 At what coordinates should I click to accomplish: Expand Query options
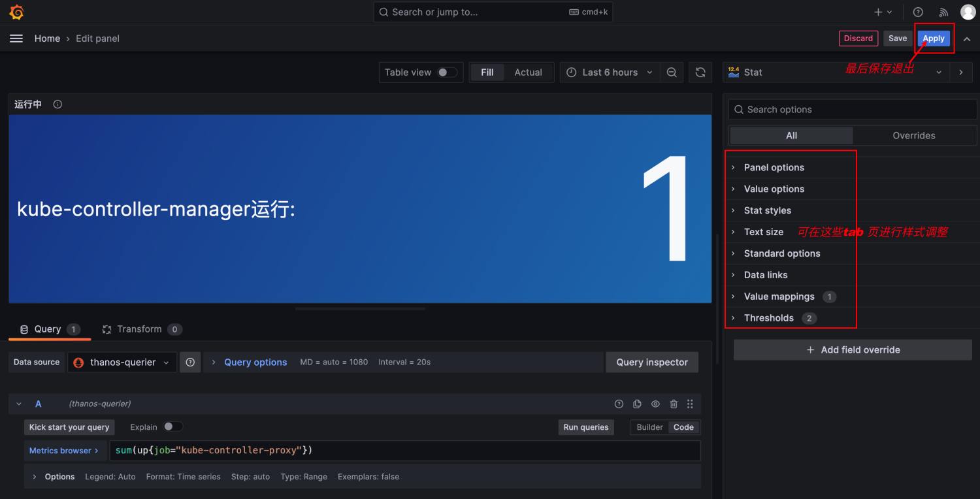255,362
